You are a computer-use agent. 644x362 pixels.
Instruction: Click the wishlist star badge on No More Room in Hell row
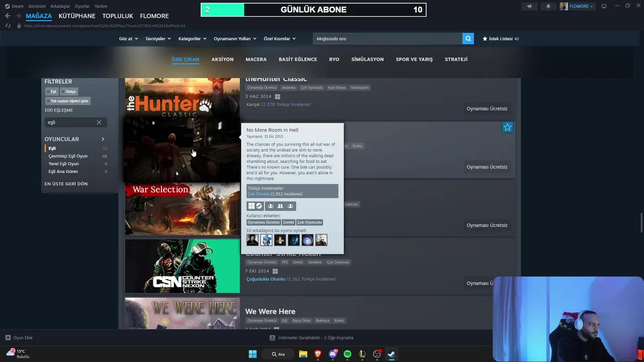tap(507, 127)
